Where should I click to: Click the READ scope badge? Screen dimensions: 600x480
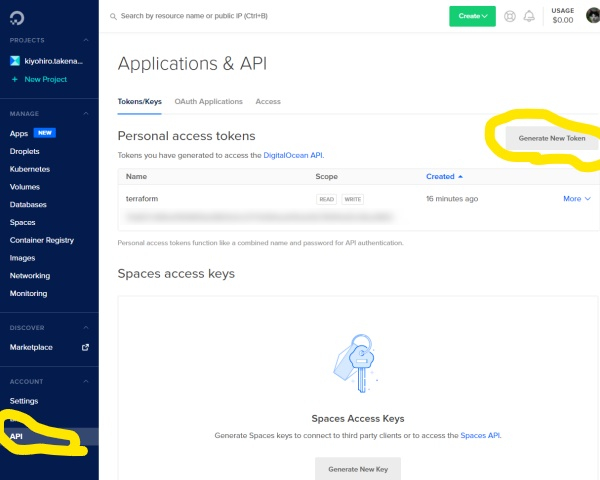pos(326,199)
